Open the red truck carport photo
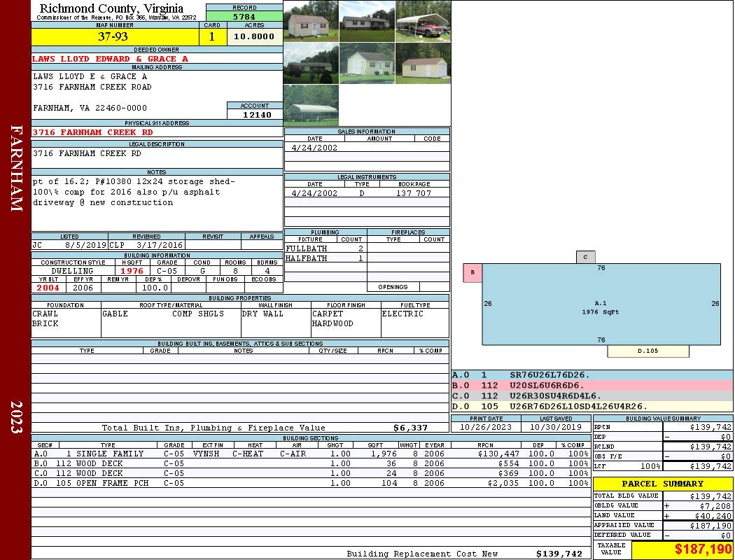The image size is (735, 560). [x=423, y=21]
